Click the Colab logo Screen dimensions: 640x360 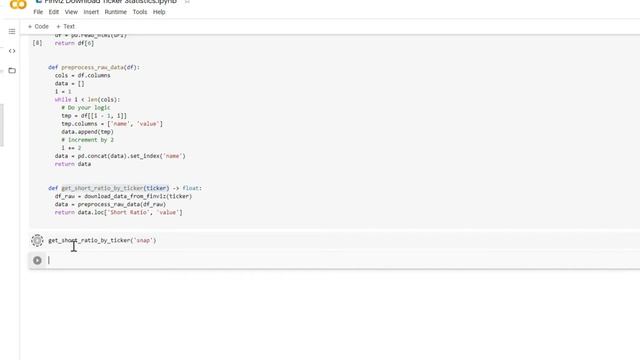[x=18, y=5]
